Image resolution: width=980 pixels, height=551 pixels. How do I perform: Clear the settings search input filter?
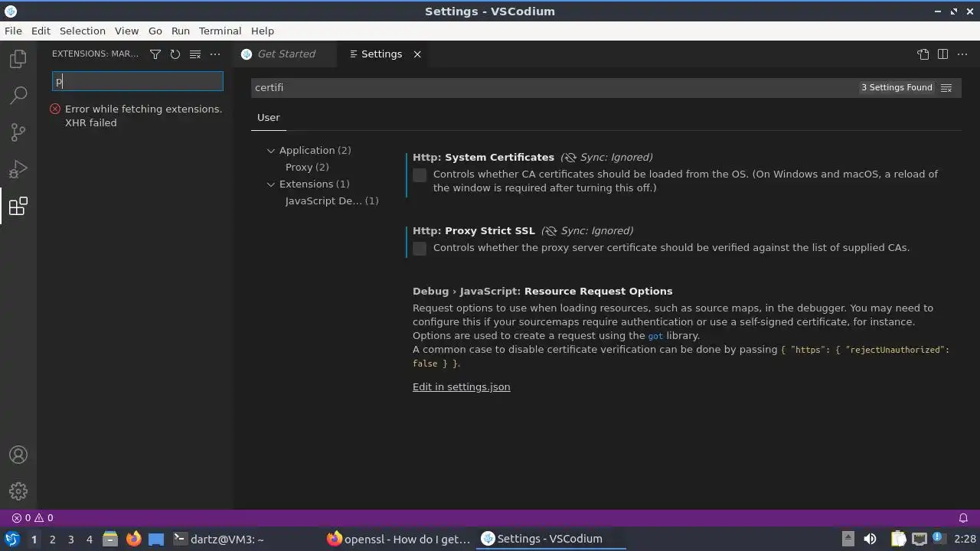946,88
